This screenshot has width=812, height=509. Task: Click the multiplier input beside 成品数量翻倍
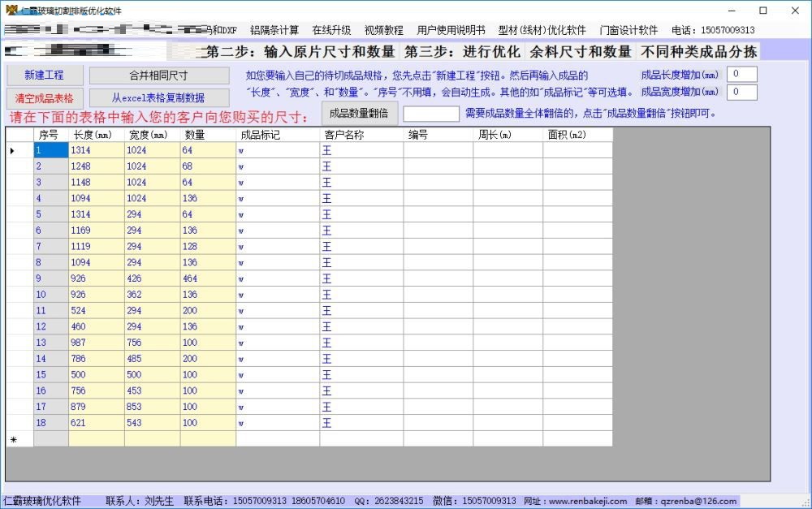tap(431, 114)
